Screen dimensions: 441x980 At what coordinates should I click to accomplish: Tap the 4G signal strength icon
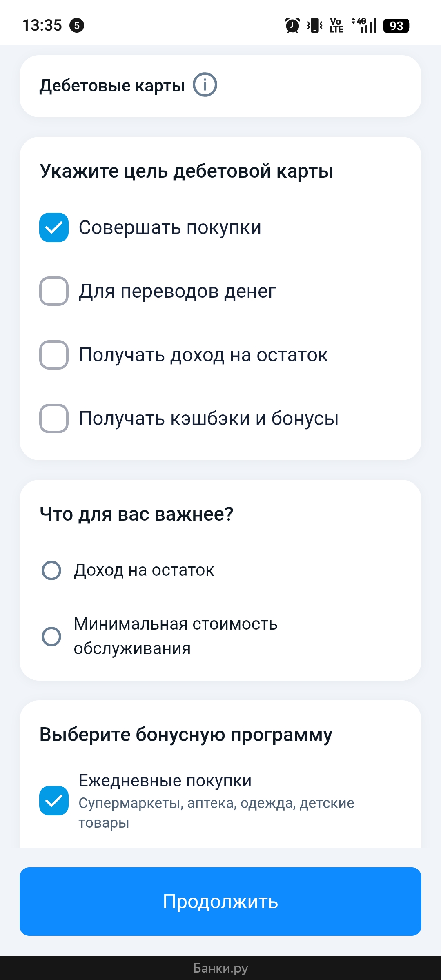click(365, 25)
